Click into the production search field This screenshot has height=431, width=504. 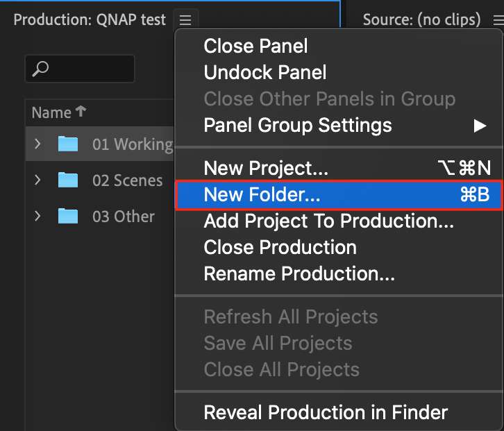click(80, 69)
